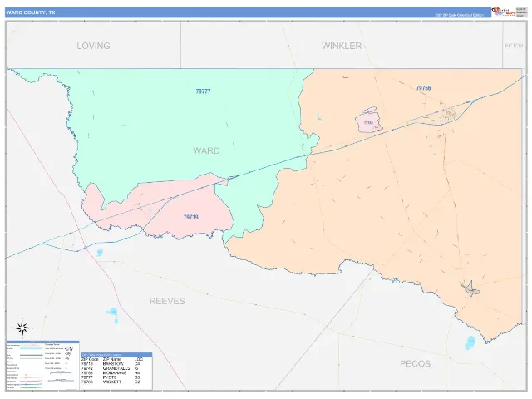This screenshot has width=532, height=399.
Task: Click the ECTOR county label
Action: [x=514, y=46]
